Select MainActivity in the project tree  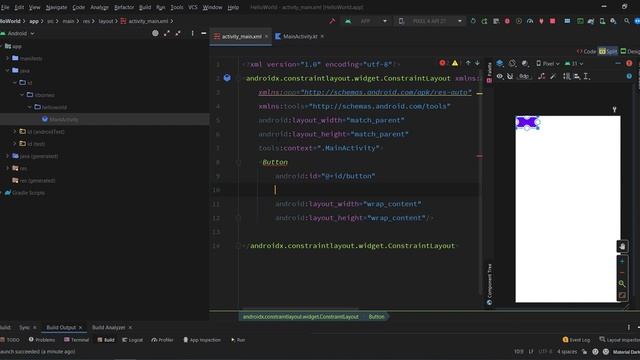coord(60,119)
